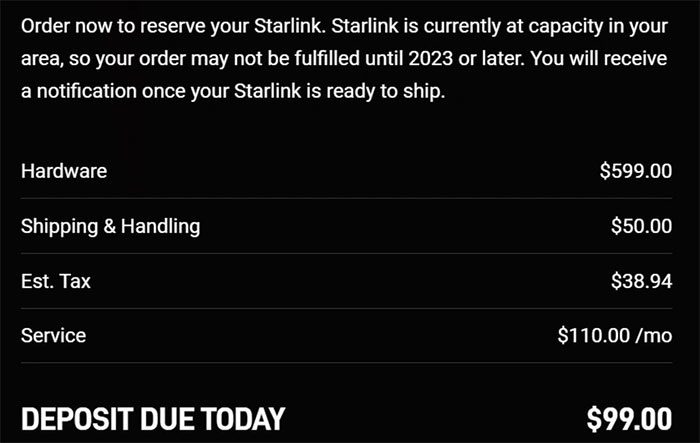Click the $110.00 monthly service price

click(593, 335)
